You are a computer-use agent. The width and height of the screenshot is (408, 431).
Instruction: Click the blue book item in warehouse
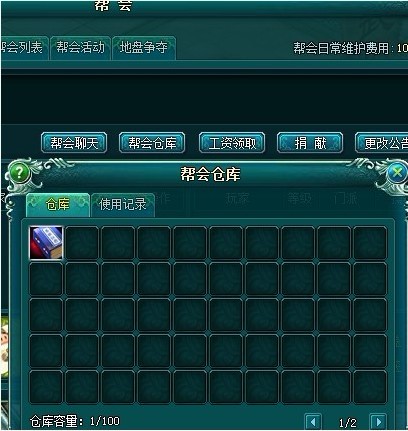point(46,243)
